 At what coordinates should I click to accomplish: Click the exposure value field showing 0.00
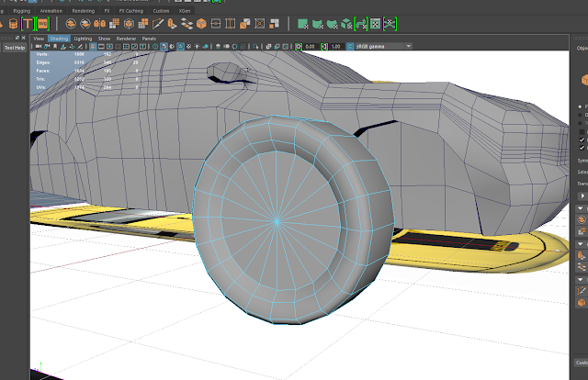311,47
